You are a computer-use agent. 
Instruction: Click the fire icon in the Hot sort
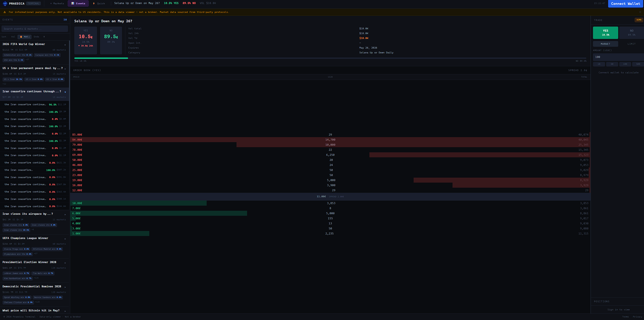(x=21, y=37)
